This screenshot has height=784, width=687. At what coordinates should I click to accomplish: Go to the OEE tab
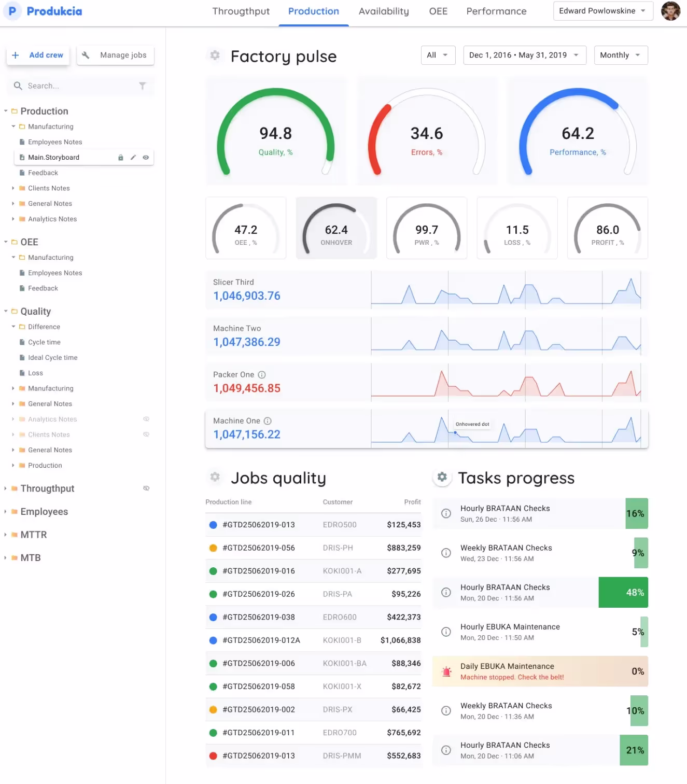point(438,11)
